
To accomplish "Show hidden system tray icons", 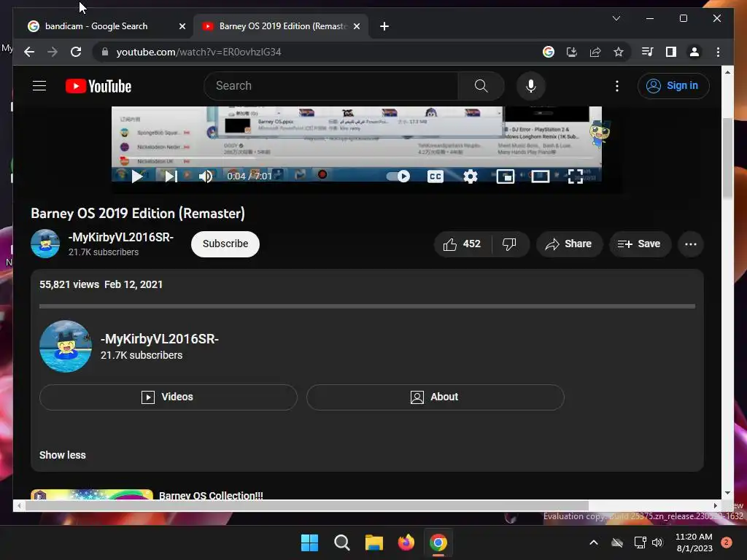I will coord(594,542).
